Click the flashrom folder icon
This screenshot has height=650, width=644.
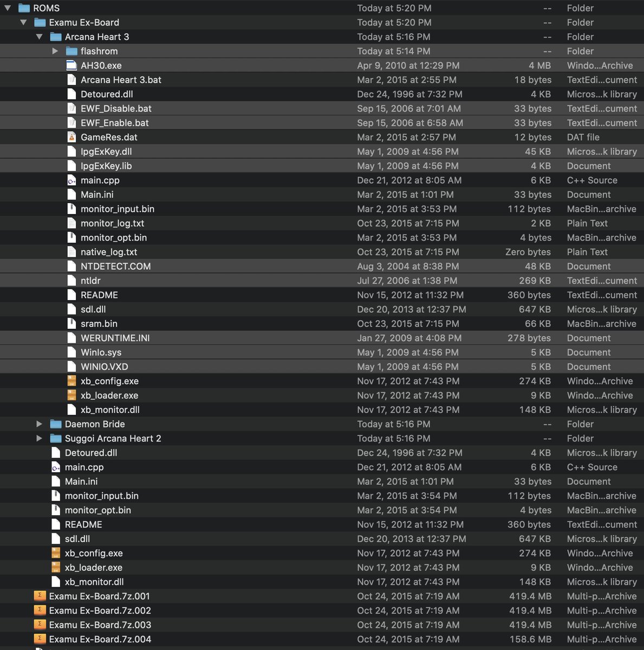point(71,51)
